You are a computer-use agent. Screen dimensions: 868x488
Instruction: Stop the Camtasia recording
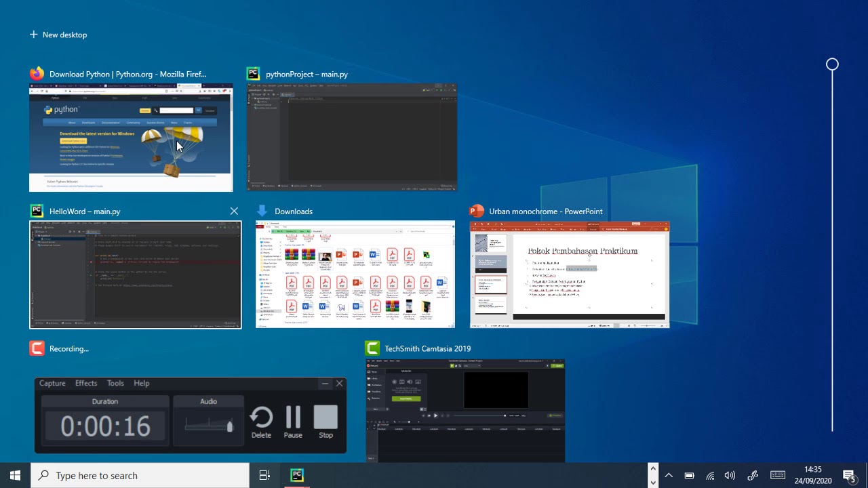[x=325, y=422]
